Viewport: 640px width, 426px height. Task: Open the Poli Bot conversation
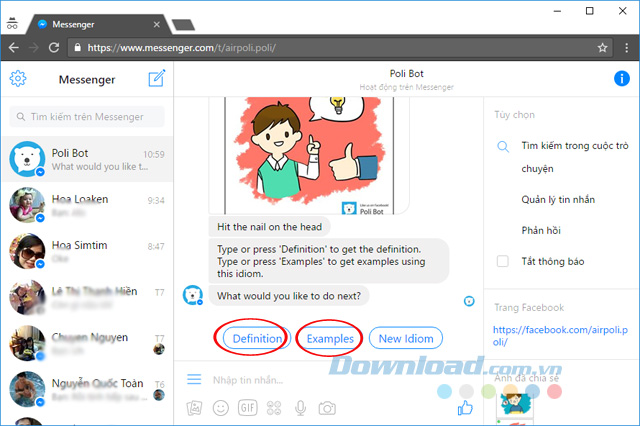87,160
